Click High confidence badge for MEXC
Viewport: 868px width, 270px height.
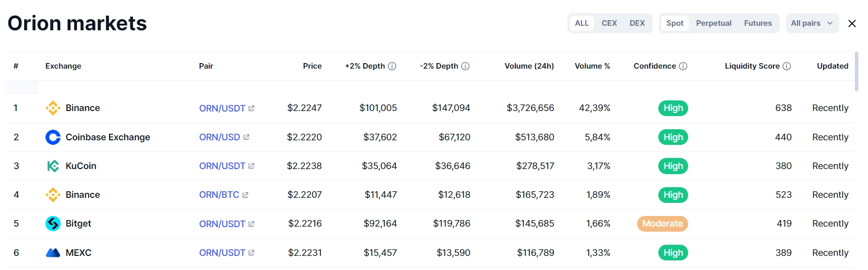click(673, 253)
